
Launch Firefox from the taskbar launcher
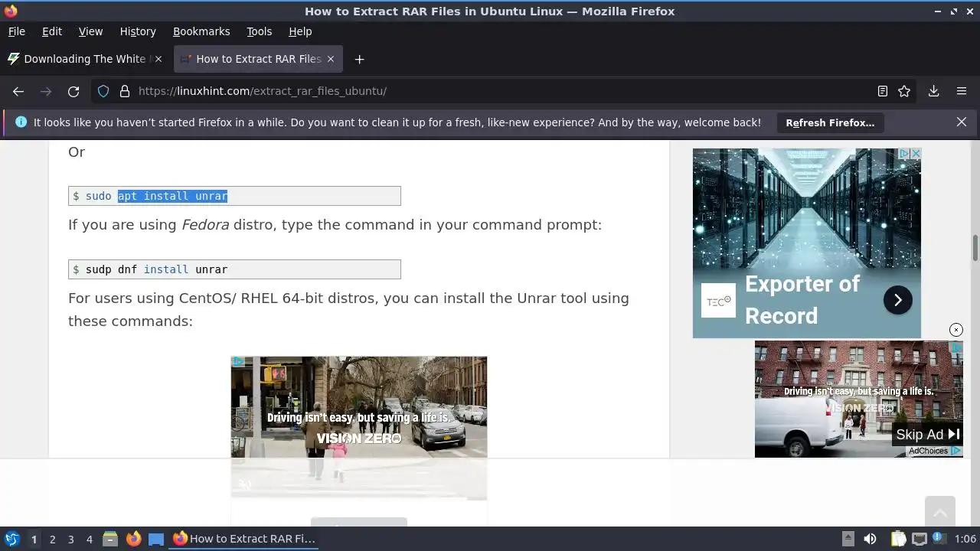(x=133, y=539)
